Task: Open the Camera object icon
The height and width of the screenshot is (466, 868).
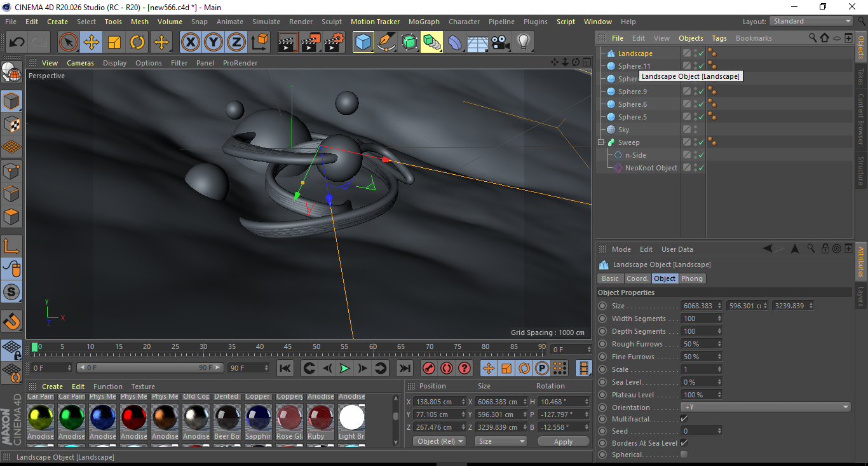Action: coord(501,43)
